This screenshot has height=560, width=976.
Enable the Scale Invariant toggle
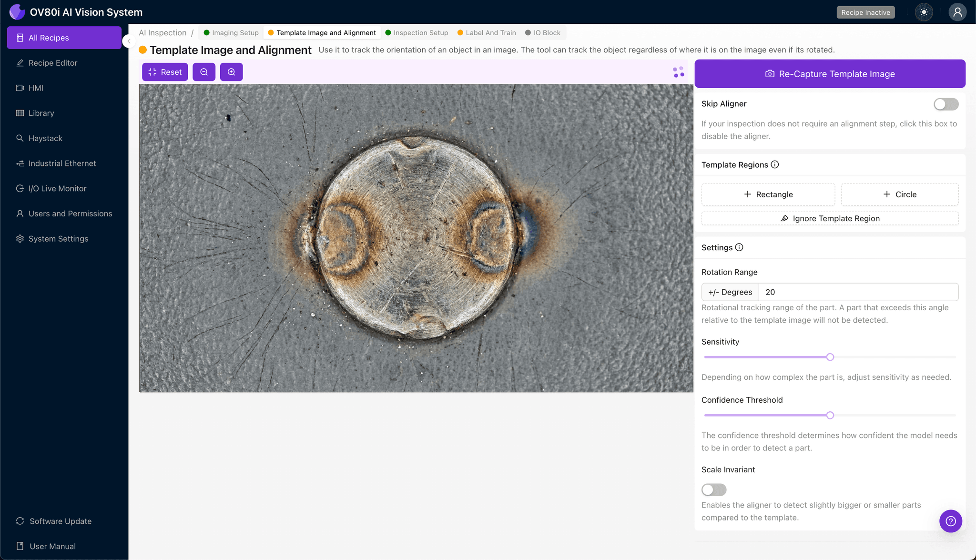(714, 489)
